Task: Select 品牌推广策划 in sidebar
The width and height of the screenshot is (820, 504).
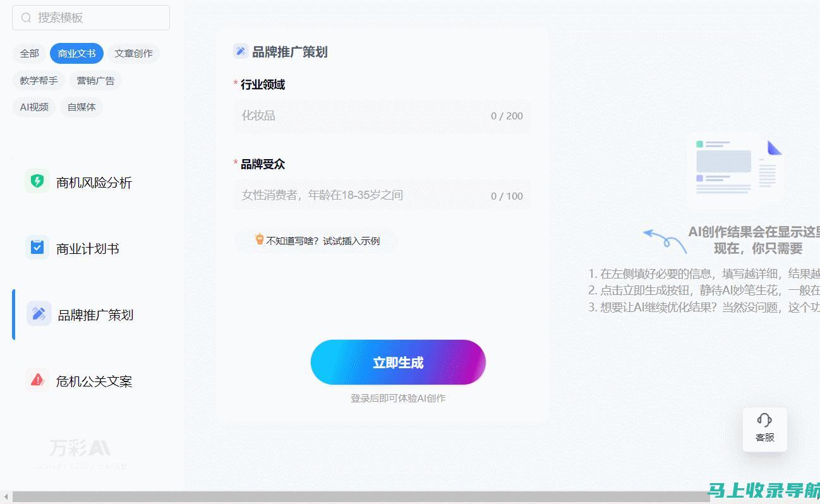Action: [x=95, y=315]
